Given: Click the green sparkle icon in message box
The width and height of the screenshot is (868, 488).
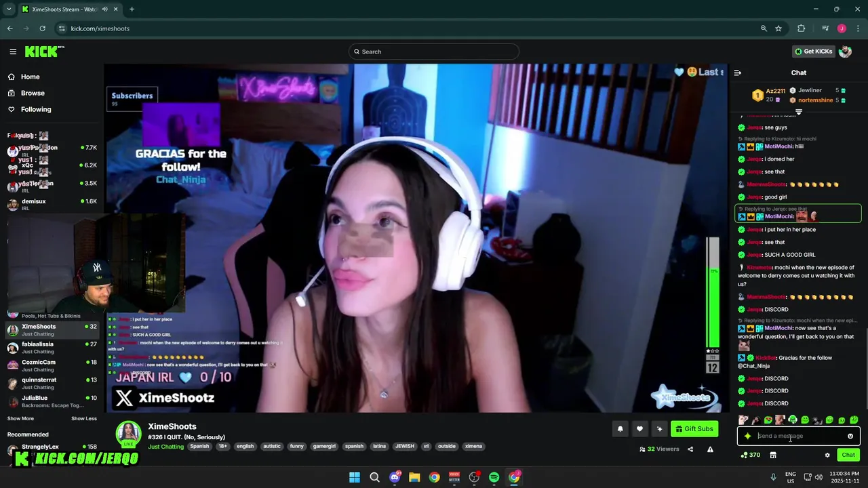Looking at the screenshot, I should (x=748, y=436).
